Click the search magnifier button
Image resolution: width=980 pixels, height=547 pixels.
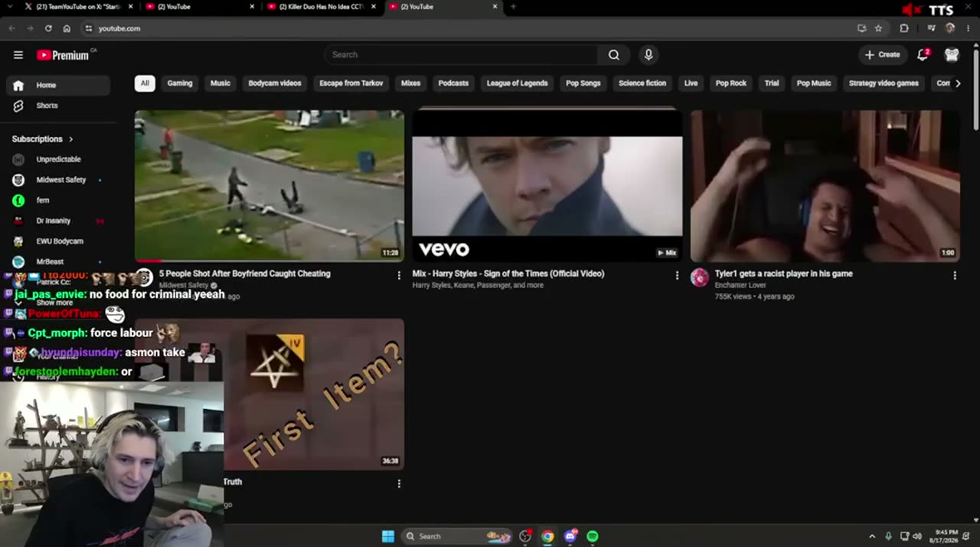click(614, 55)
